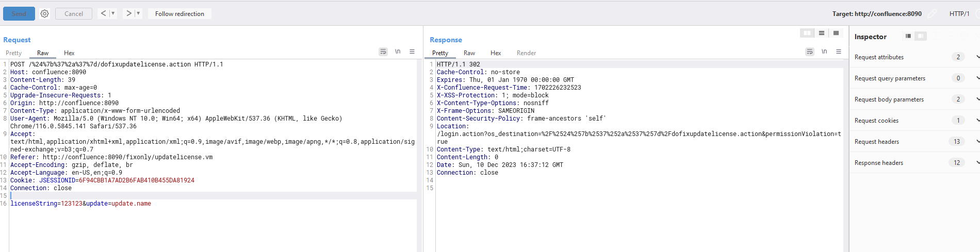The height and width of the screenshot is (252, 980).
Task: Click the HTTP/1.1 302 status line
Action: 459,64
